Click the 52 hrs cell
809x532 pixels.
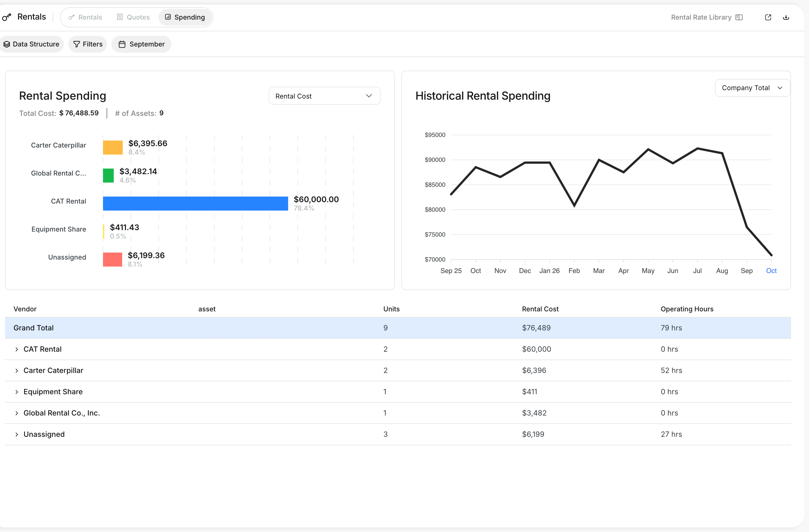coord(671,370)
